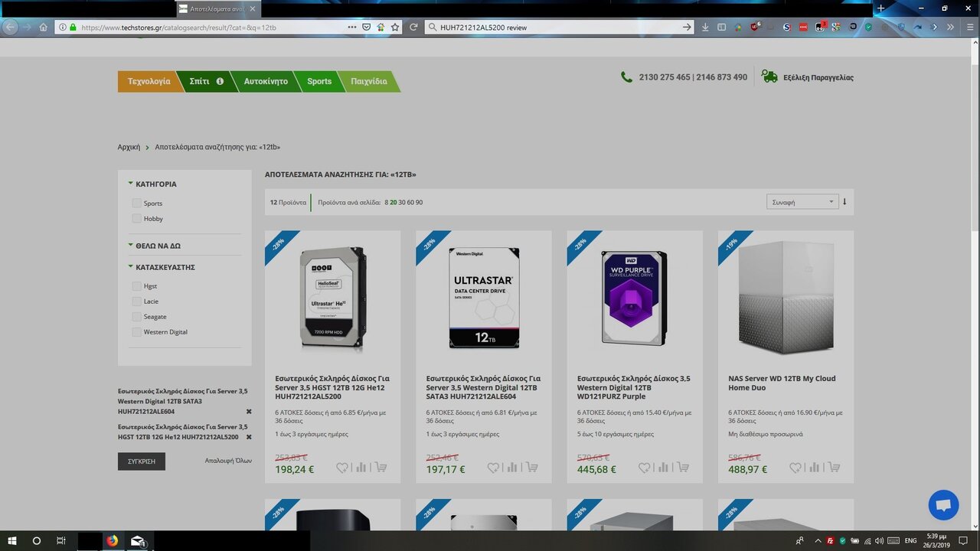Check the Hobby category filter
Screen dimensions: 980x551
coord(136,219)
